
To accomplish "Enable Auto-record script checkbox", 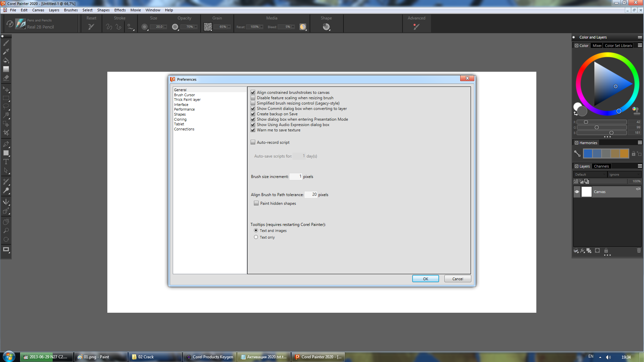I will point(253,142).
